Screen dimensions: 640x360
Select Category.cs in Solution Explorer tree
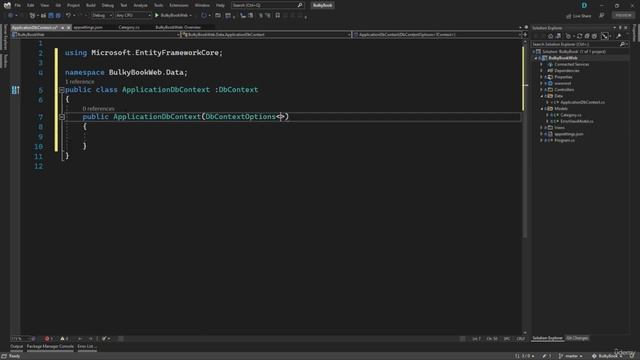[571, 115]
